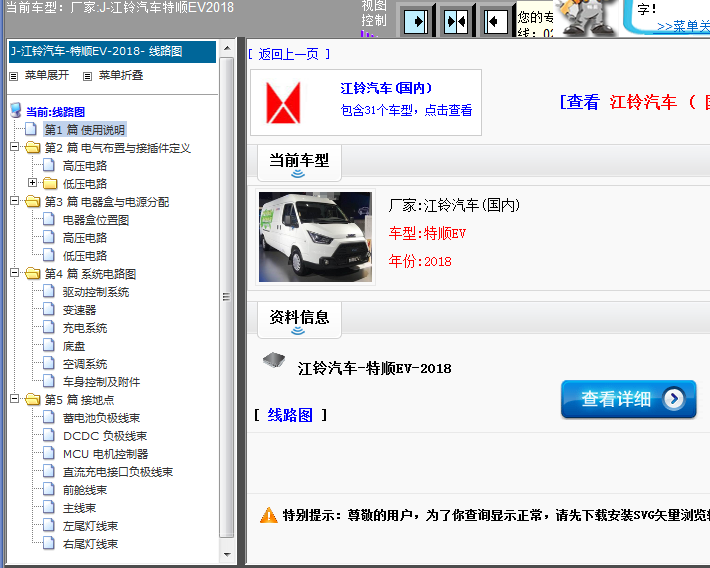This screenshot has width=710, height=568.
Task: Click the page icon beside 电器盒位置图
Action: click(x=48, y=219)
